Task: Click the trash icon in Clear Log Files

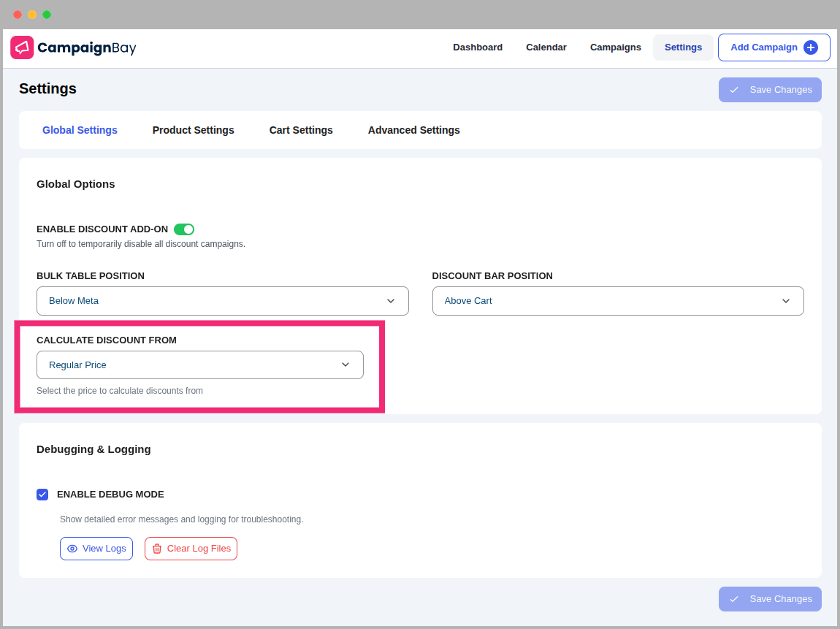Action: 157,549
